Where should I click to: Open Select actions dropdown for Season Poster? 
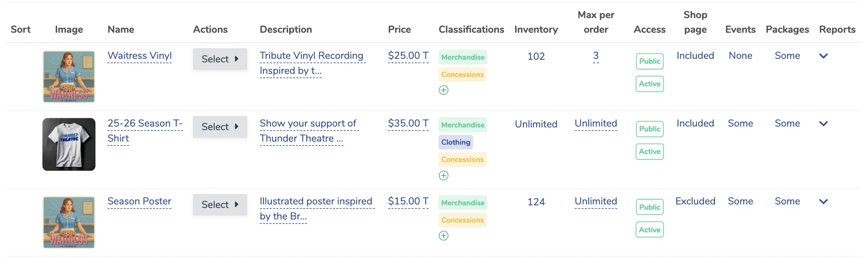[x=220, y=205]
